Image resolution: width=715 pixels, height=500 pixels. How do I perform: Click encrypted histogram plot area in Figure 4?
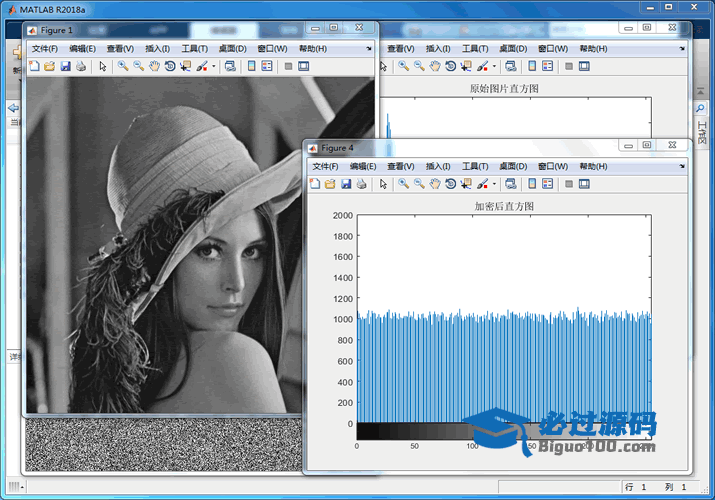(x=504, y=318)
